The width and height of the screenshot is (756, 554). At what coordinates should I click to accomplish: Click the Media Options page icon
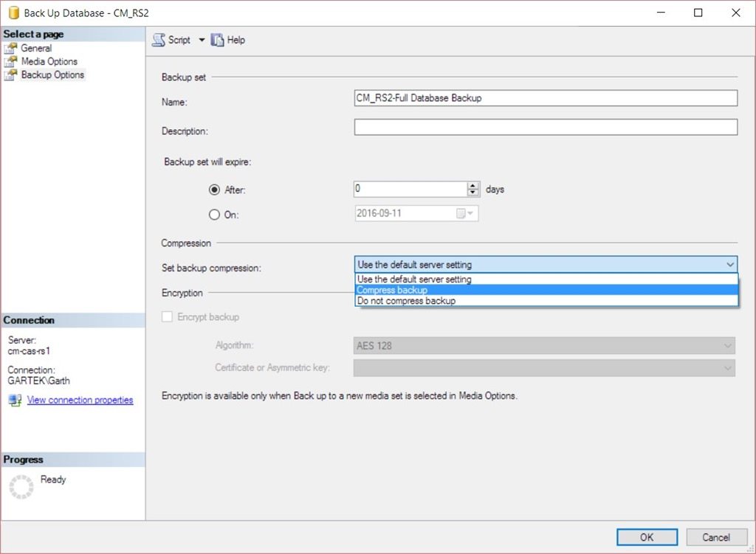tap(10, 62)
